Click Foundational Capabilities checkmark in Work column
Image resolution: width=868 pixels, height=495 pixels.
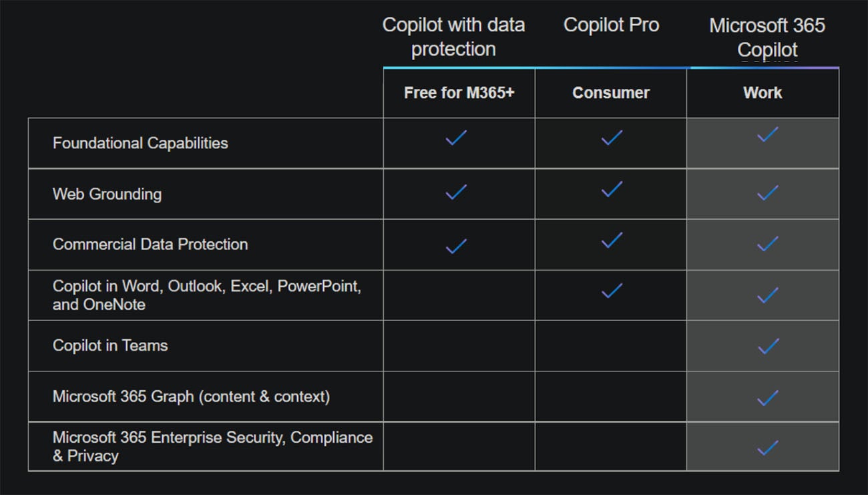tap(767, 134)
